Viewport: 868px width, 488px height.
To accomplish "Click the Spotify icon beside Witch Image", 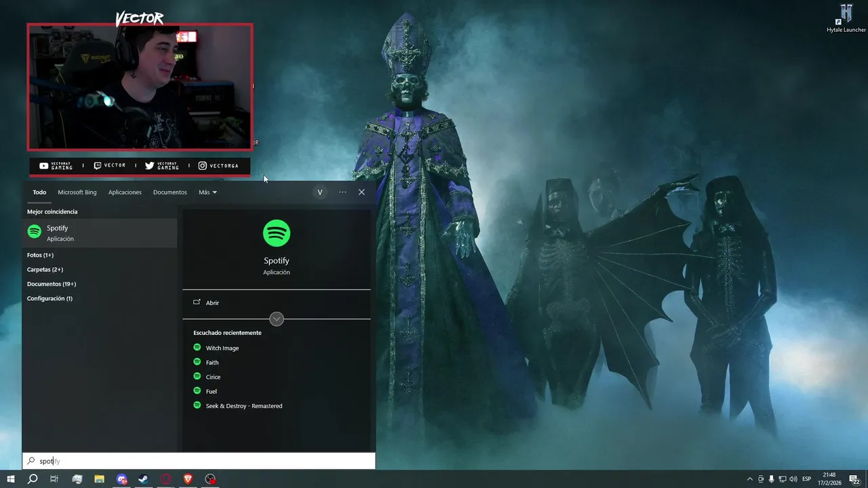I will (x=197, y=347).
